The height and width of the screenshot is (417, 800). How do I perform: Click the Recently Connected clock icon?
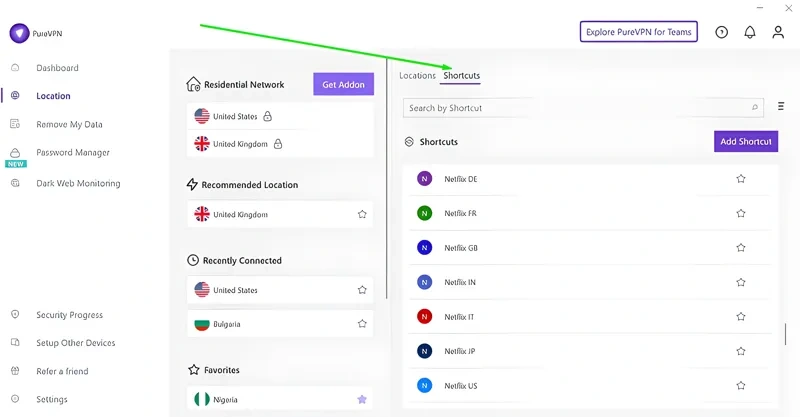pyautogui.click(x=193, y=260)
